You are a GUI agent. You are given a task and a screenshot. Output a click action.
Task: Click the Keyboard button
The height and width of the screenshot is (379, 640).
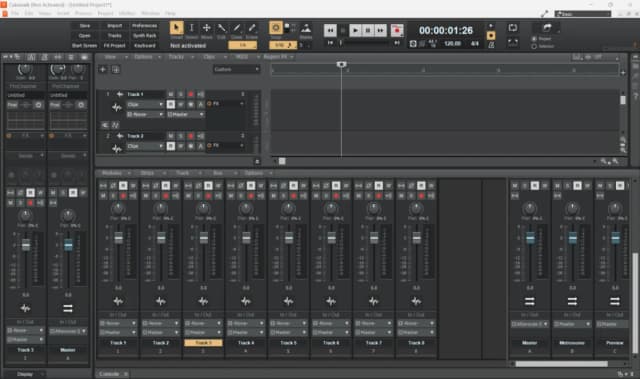click(144, 46)
